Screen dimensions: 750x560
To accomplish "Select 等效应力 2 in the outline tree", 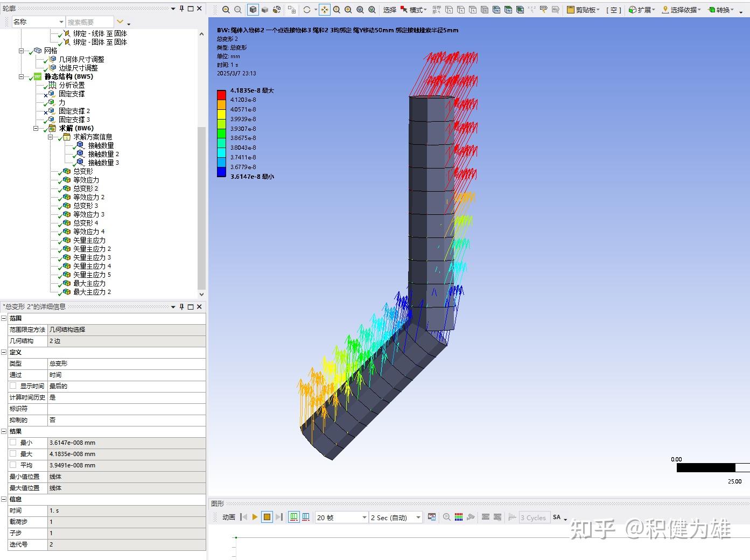I will pyautogui.click(x=89, y=197).
